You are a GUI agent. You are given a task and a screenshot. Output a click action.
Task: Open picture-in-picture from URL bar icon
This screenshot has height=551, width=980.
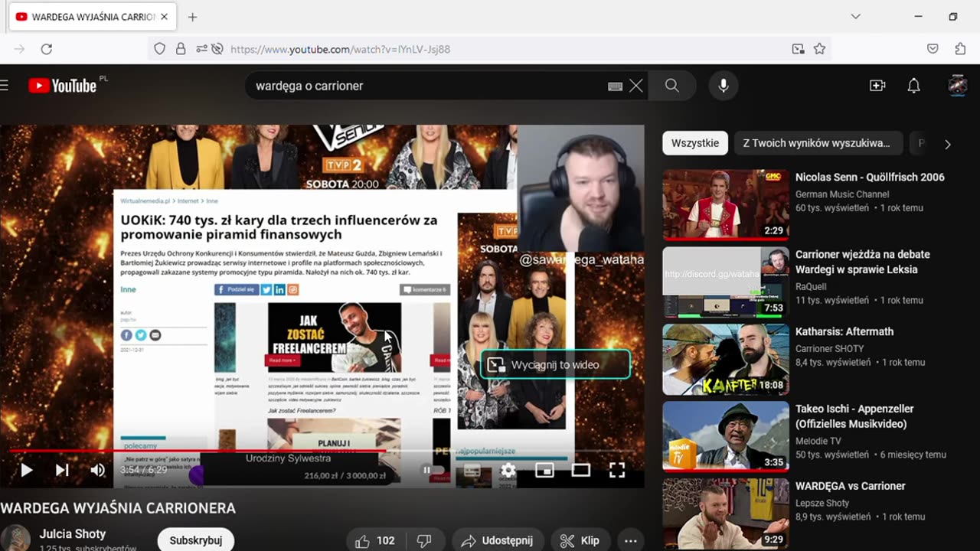tap(798, 49)
